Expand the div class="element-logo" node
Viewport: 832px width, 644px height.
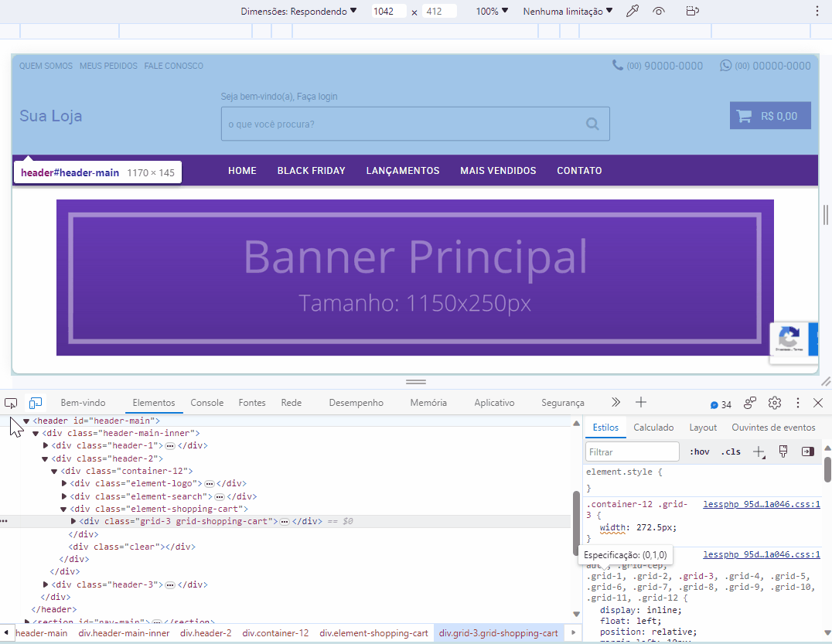64,483
